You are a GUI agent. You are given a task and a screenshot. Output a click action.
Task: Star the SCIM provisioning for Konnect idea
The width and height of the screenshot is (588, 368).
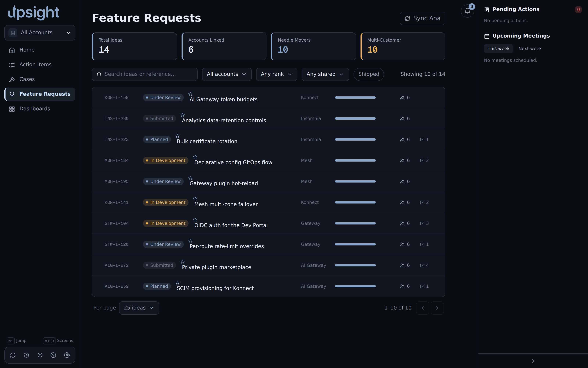coord(178,283)
